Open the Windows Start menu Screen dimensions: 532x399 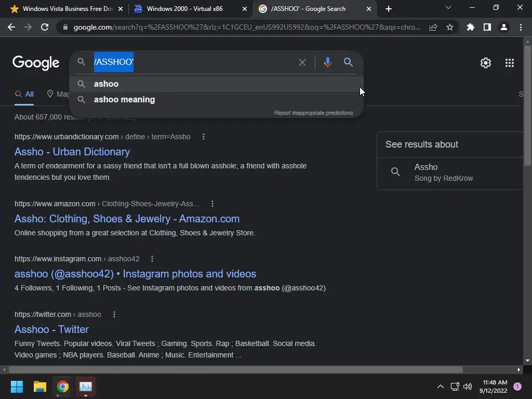[17, 387]
